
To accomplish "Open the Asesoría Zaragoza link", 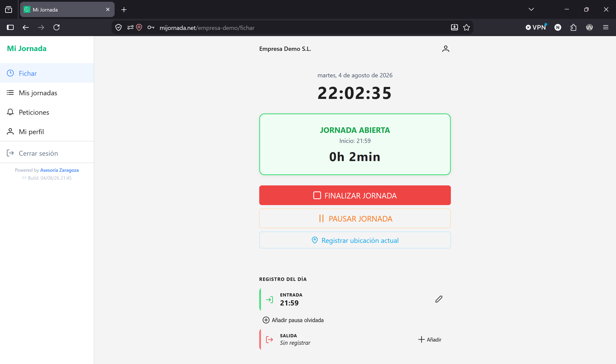I will (x=59, y=170).
